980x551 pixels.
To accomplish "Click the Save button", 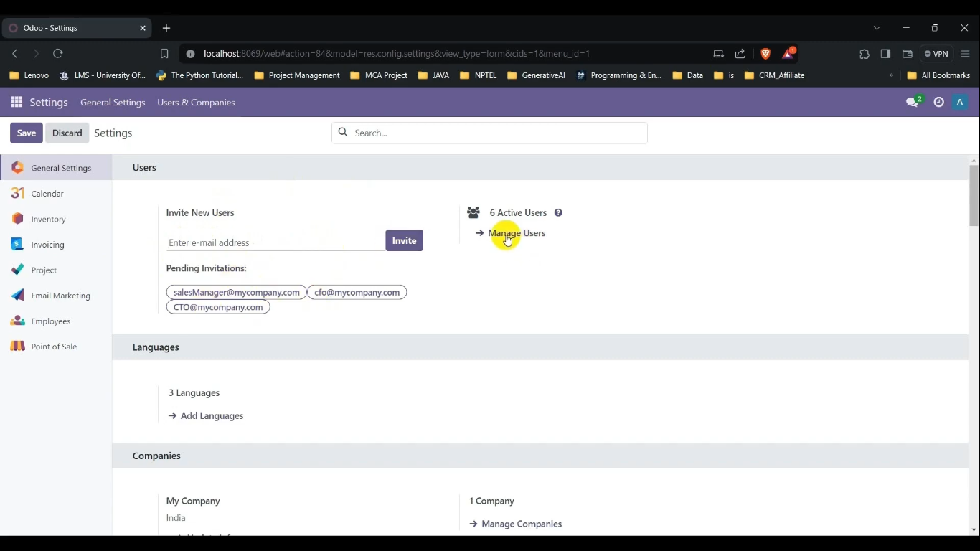I will (27, 133).
